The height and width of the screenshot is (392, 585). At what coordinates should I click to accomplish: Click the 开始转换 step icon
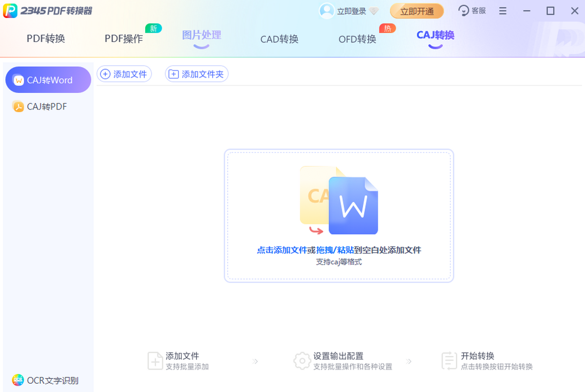[x=449, y=361]
